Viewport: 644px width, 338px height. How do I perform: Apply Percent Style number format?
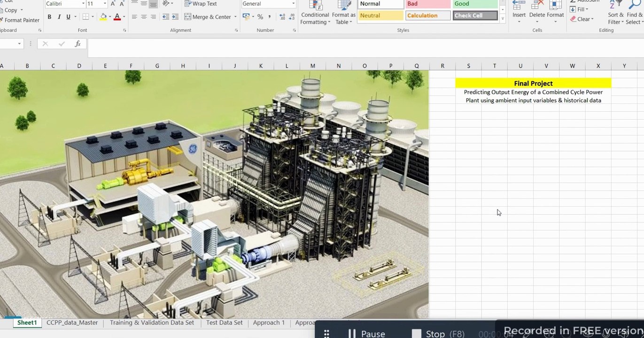coord(260,17)
